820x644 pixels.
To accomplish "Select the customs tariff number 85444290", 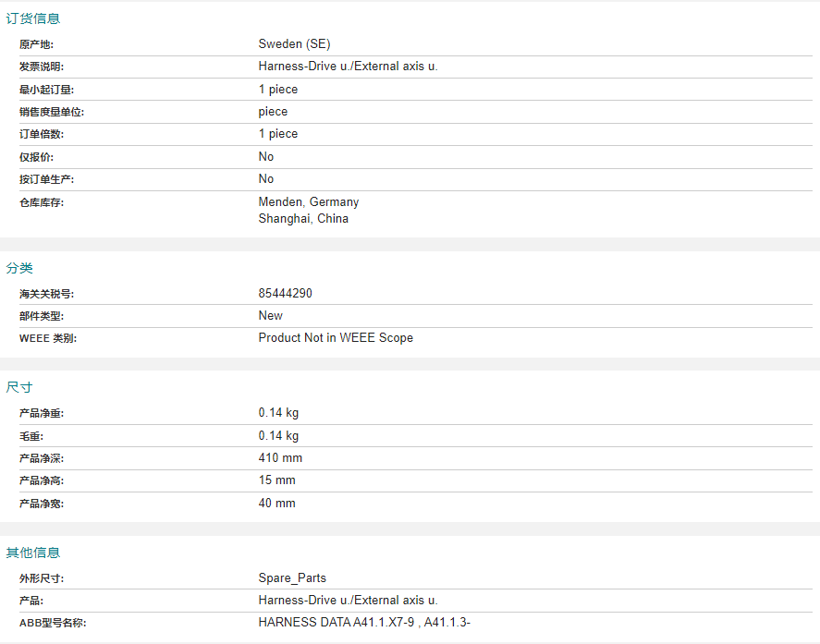I will [285, 293].
